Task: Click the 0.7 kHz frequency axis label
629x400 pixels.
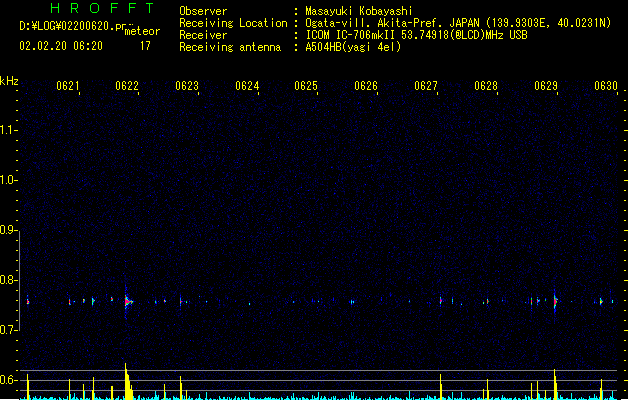Action: 8,330
